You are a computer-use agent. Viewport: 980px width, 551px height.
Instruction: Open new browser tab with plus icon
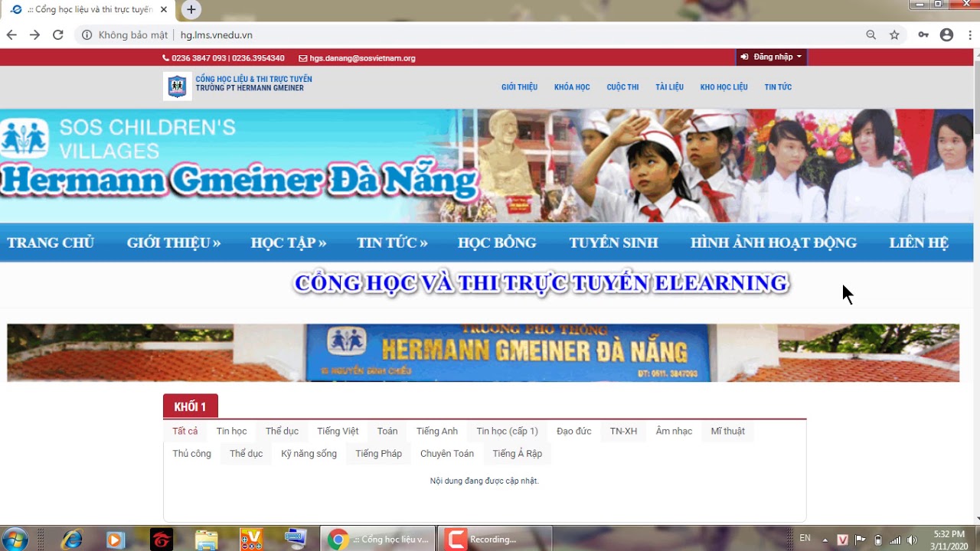coord(191,10)
